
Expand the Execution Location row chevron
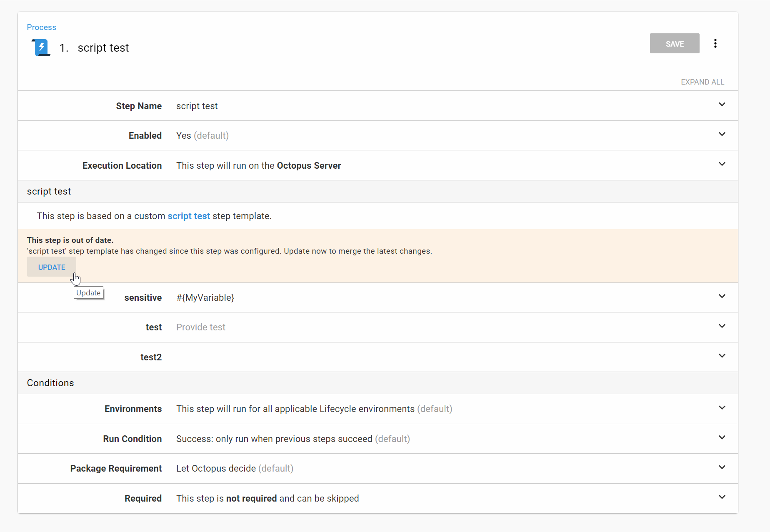point(722,164)
